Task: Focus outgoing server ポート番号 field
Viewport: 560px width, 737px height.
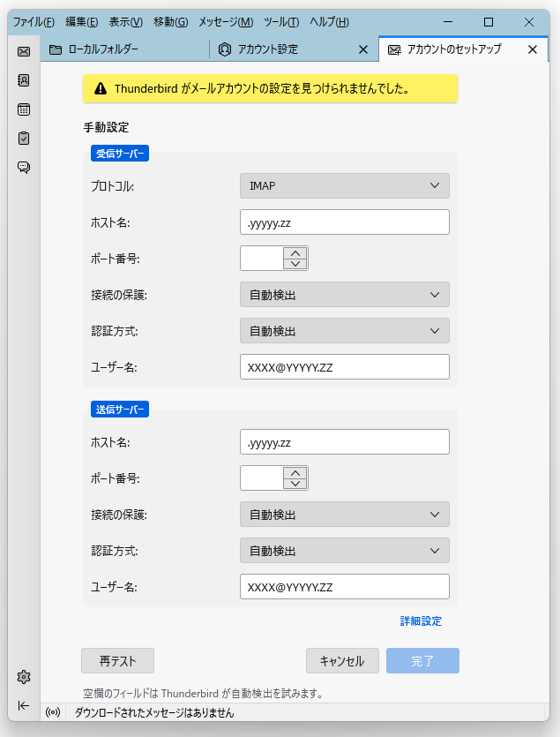Action: point(262,478)
